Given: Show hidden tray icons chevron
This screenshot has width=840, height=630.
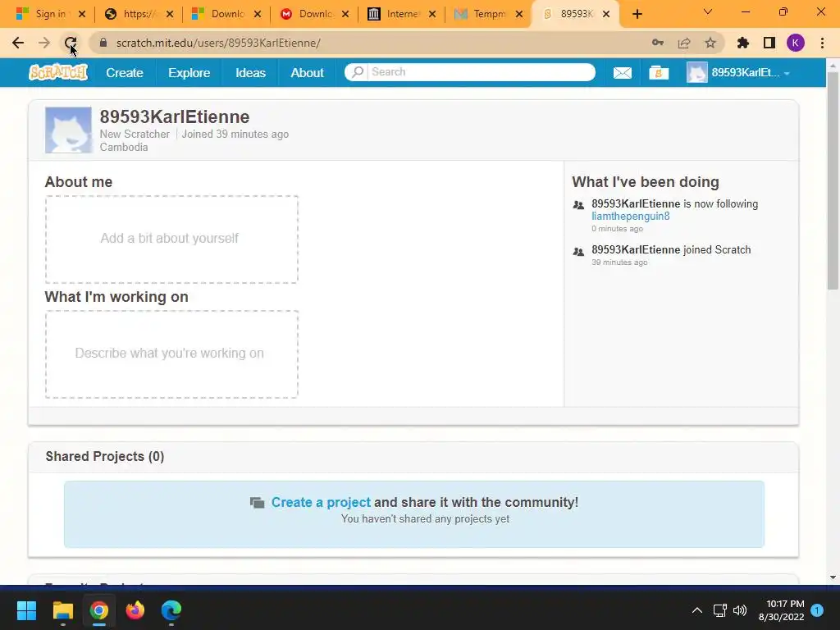Looking at the screenshot, I should pos(697,610).
